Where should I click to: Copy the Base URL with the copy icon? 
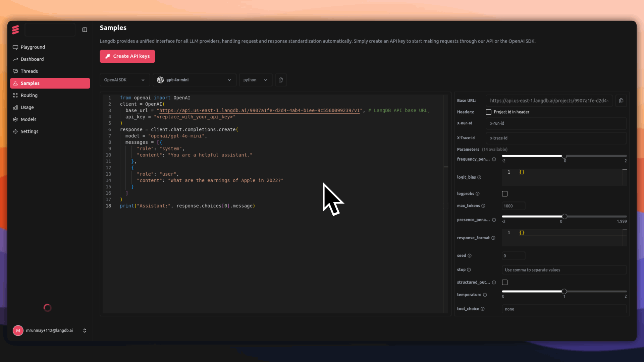coord(621,101)
